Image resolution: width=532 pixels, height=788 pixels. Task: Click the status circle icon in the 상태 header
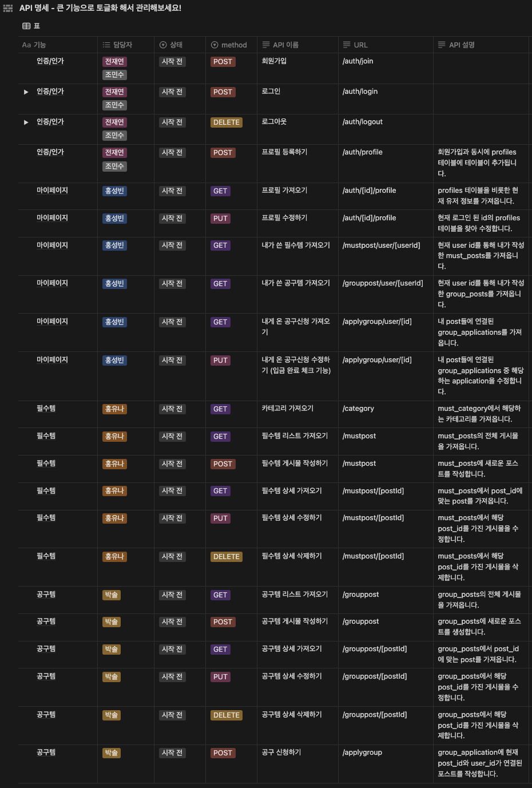coord(163,45)
